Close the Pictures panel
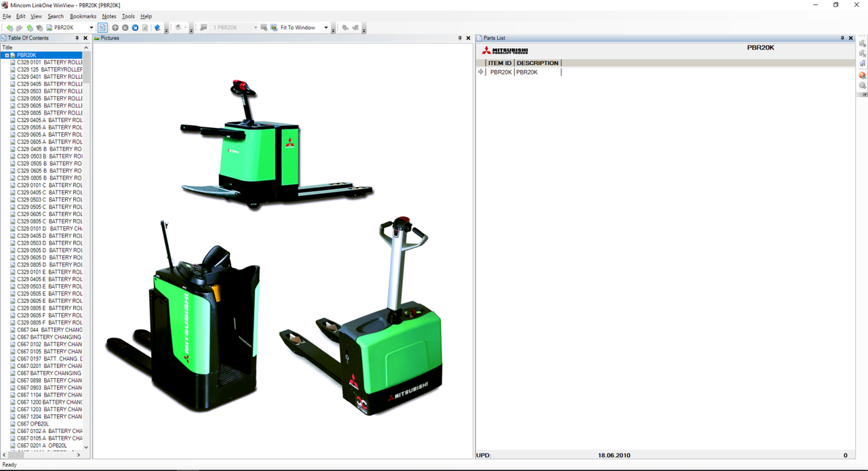868x471 pixels. 468,38
